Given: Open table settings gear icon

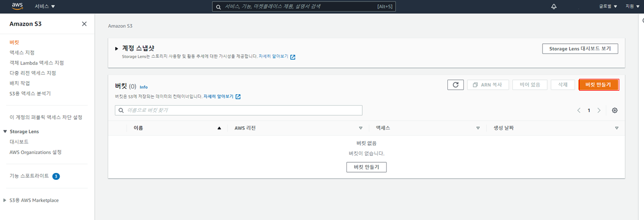Looking at the screenshot, I should click(615, 110).
